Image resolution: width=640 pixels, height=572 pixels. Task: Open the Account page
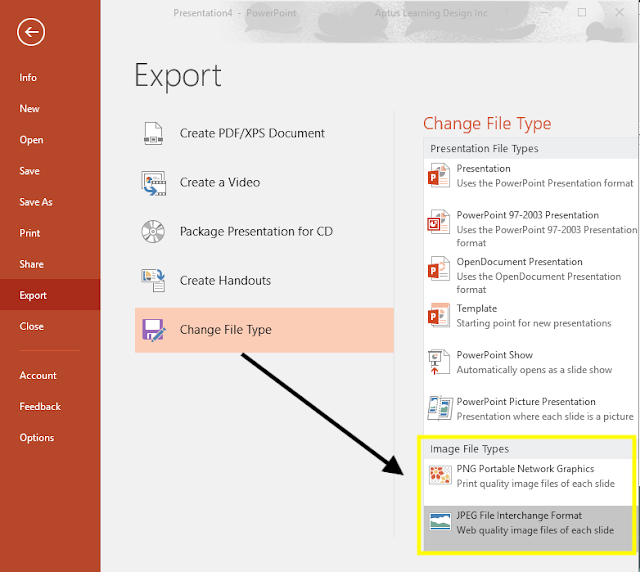(x=38, y=375)
